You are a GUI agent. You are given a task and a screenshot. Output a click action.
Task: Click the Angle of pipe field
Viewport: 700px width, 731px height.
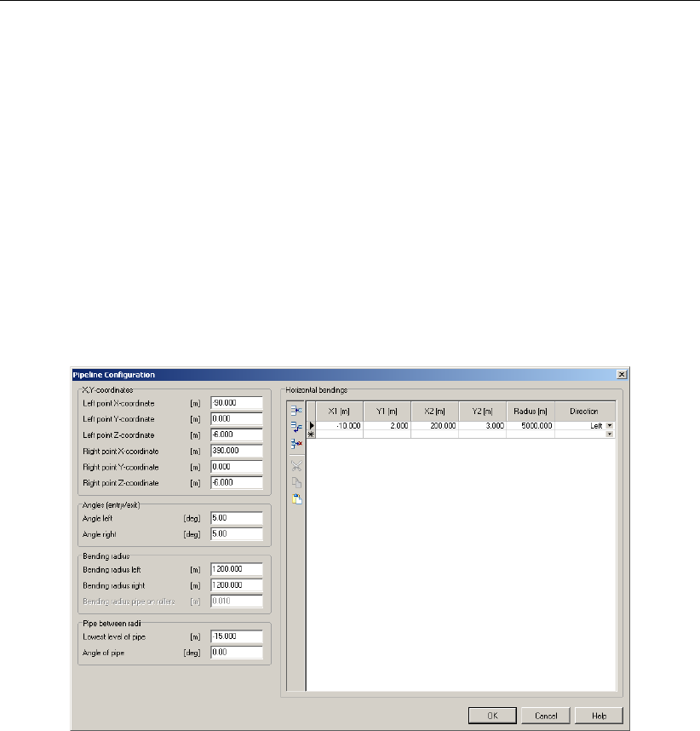click(237, 653)
